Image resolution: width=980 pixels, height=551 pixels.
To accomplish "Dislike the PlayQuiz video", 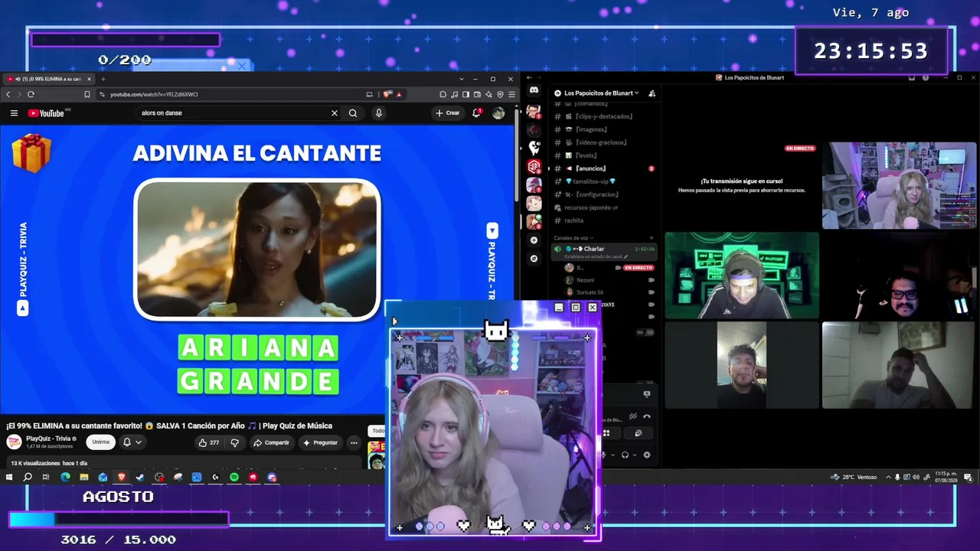I will tap(234, 442).
